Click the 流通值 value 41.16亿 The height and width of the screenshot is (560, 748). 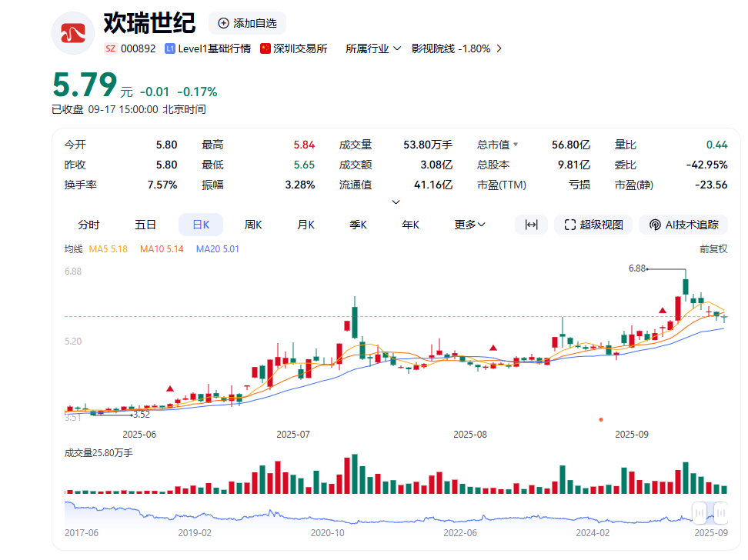(x=433, y=185)
